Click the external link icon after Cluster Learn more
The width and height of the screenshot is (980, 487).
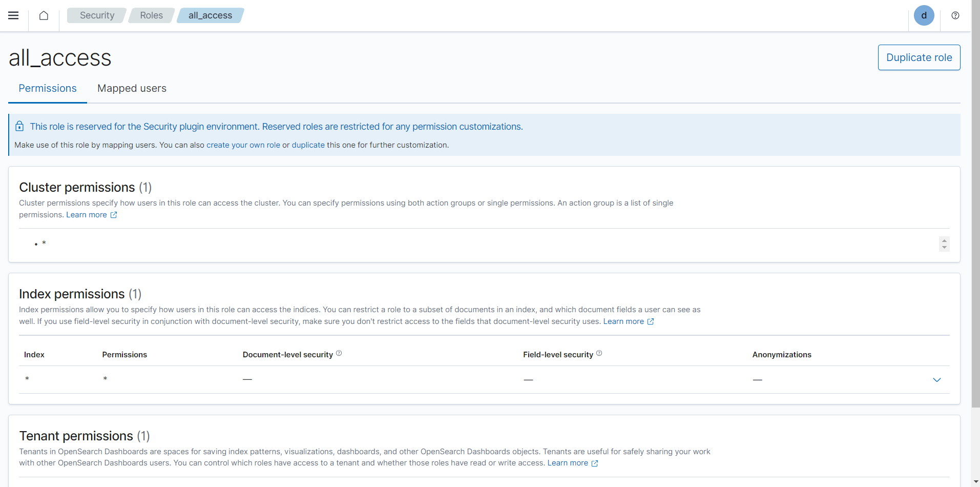(114, 215)
